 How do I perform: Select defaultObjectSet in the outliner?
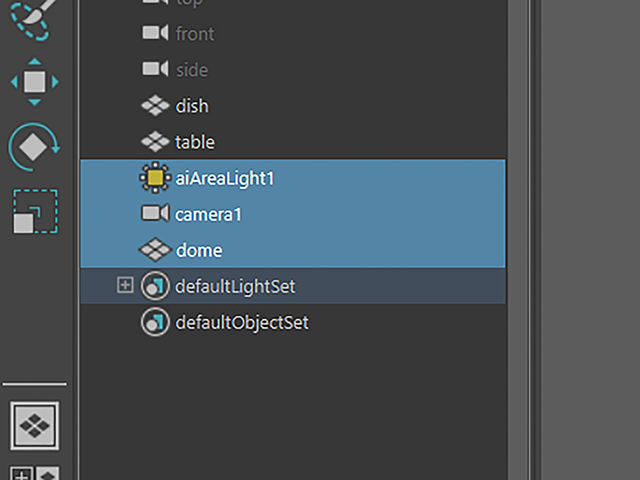click(x=293, y=322)
